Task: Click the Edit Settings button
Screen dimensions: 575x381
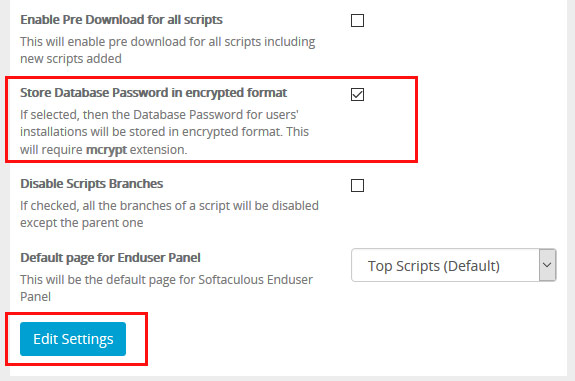Action: (73, 339)
